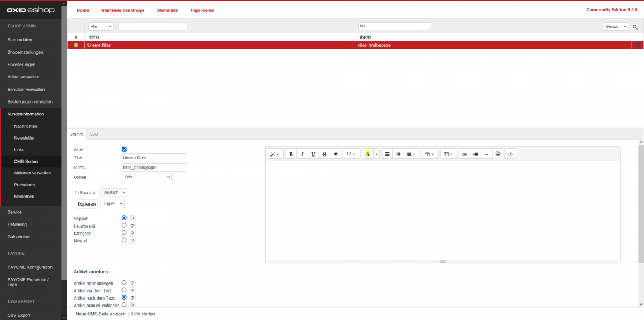The height and width of the screenshot is (320, 644).
Task: Open the Alle filter dropdown
Action: pos(100,26)
